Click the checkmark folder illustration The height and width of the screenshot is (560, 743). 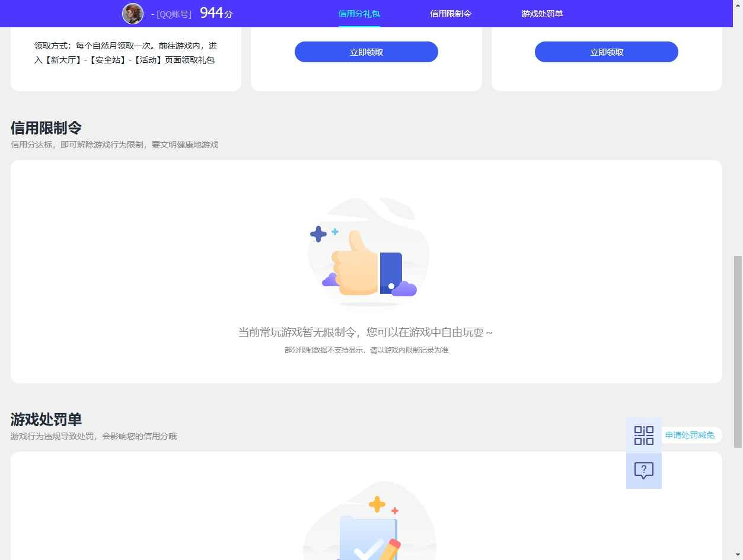click(369, 521)
